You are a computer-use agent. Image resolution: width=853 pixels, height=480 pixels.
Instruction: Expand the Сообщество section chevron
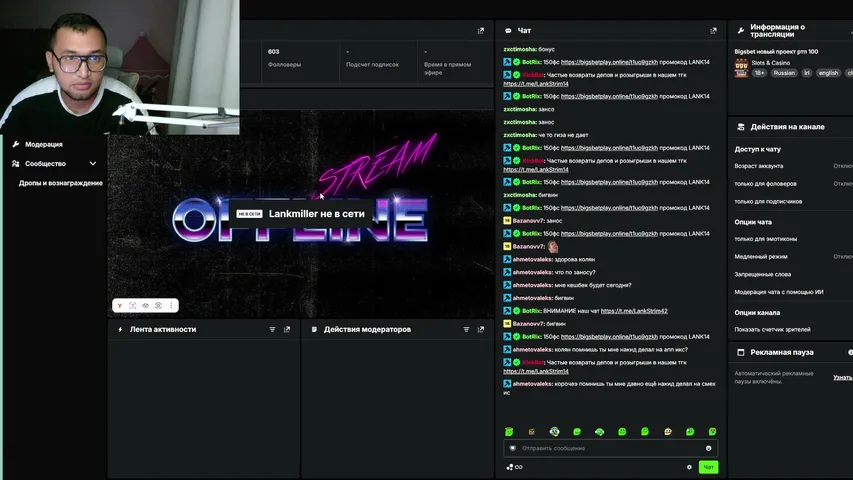(93, 163)
